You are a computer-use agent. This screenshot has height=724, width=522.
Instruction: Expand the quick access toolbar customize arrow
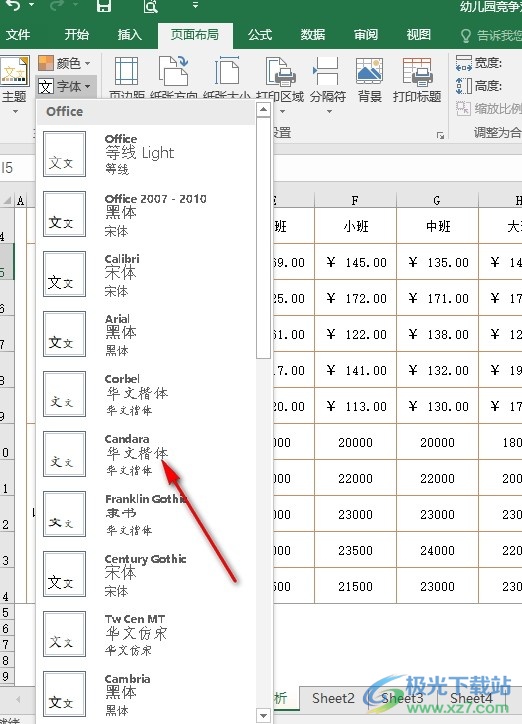pyautogui.click(x=195, y=5)
